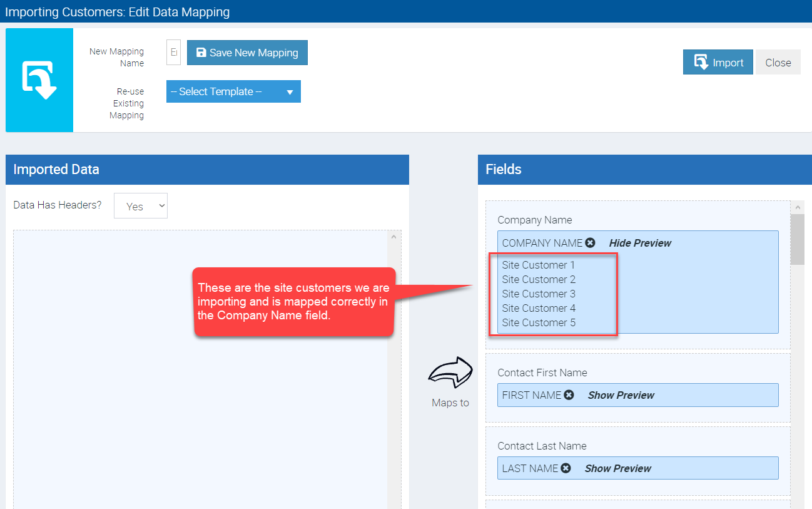Click the Fields panel scrollbar thumb
The image size is (812, 509).
(797, 239)
